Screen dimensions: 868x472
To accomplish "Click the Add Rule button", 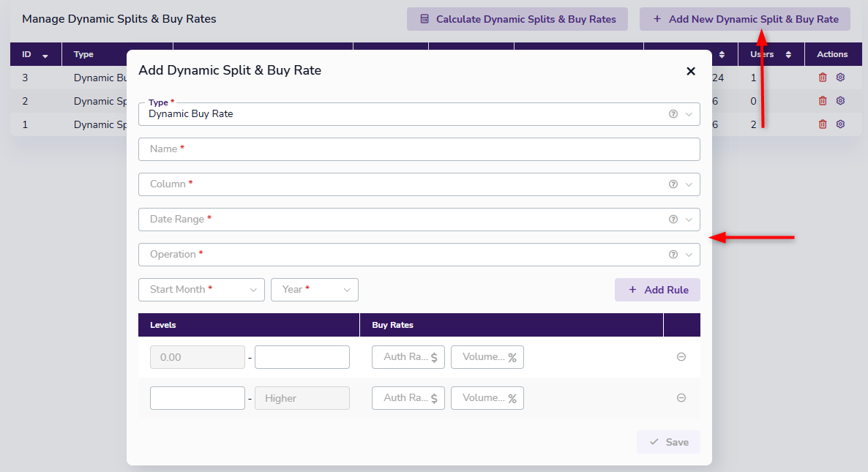I will point(657,290).
